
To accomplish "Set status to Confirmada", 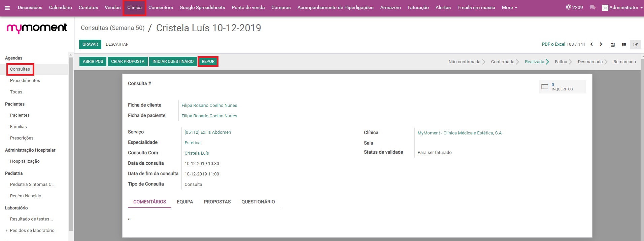I will [503, 62].
